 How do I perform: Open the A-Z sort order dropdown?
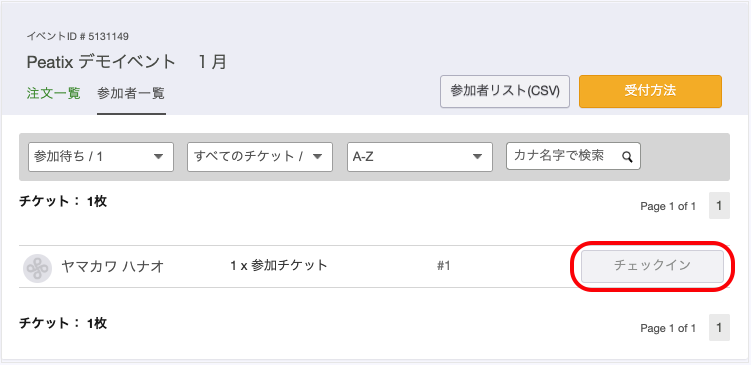pos(420,157)
